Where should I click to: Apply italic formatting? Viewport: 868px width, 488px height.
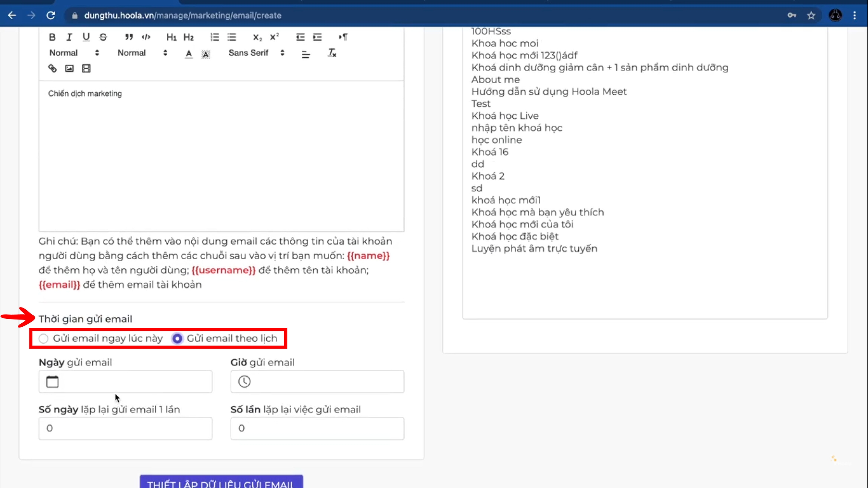[69, 37]
